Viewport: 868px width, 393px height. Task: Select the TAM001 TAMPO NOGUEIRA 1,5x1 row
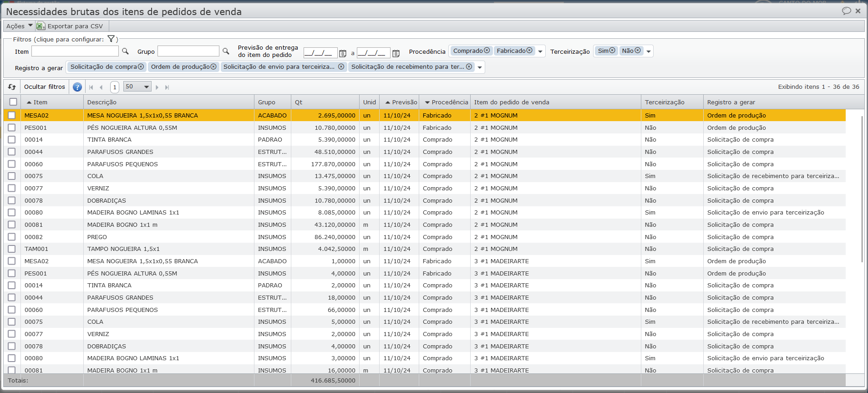[425, 249]
